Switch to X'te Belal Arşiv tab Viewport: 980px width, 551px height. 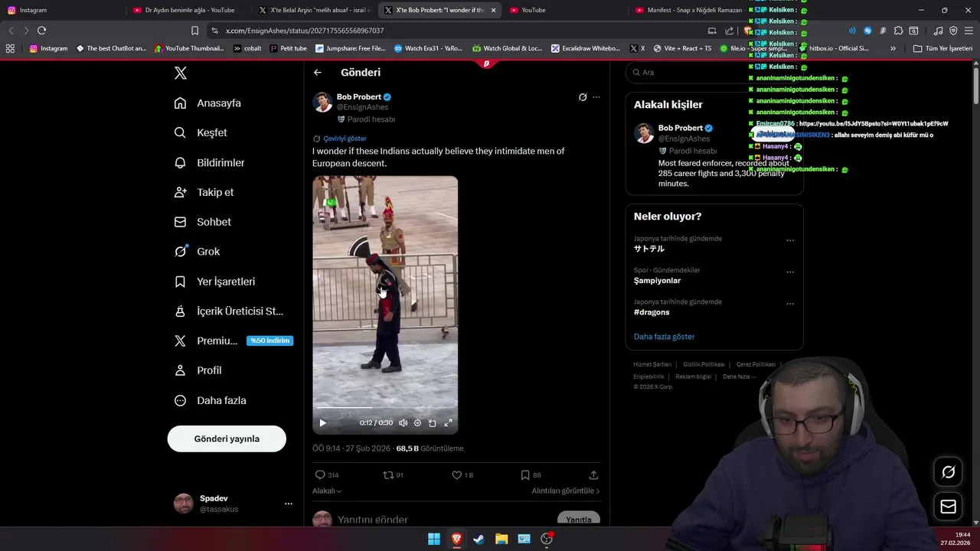[x=314, y=10]
